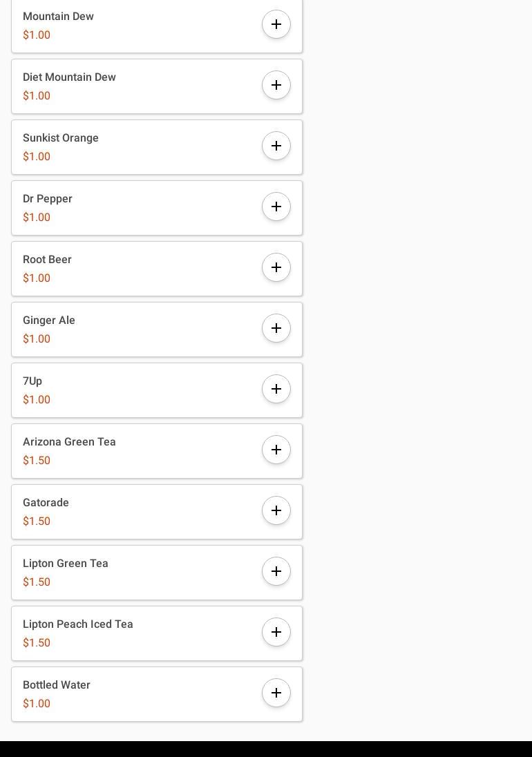Click the Lipton Peach Iced Tea label
The width and height of the screenshot is (532, 757).
77,624
